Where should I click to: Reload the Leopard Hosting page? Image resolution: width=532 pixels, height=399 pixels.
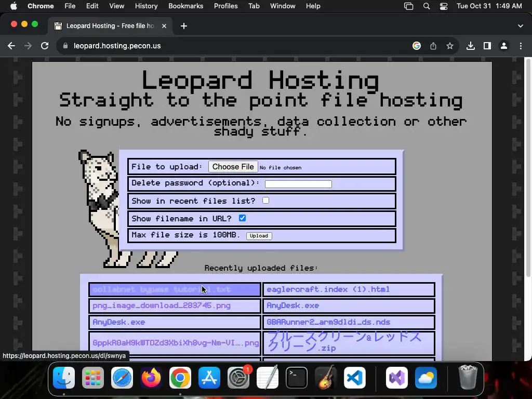coord(45,46)
